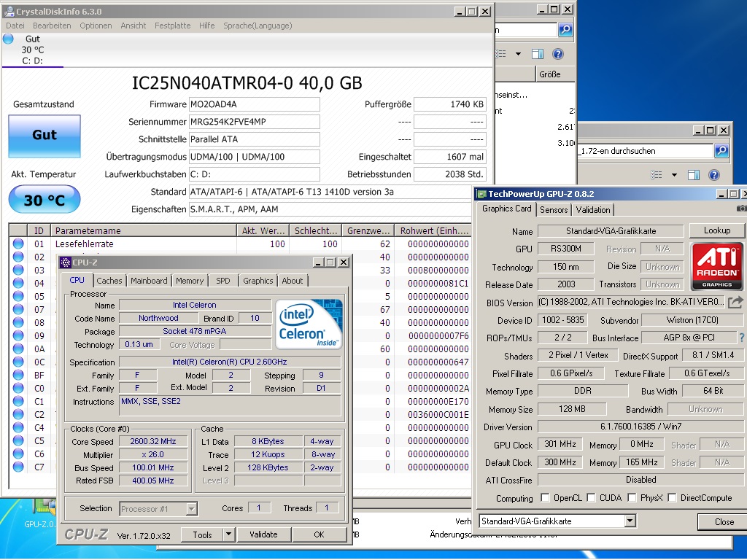Click the camera screenshot icon in GPU-Z
747x560 pixels.
click(x=741, y=209)
